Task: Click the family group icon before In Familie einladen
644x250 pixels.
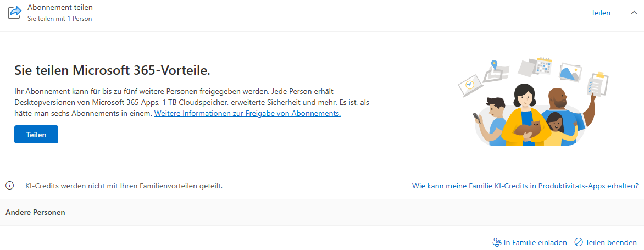Action: [x=497, y=242]
